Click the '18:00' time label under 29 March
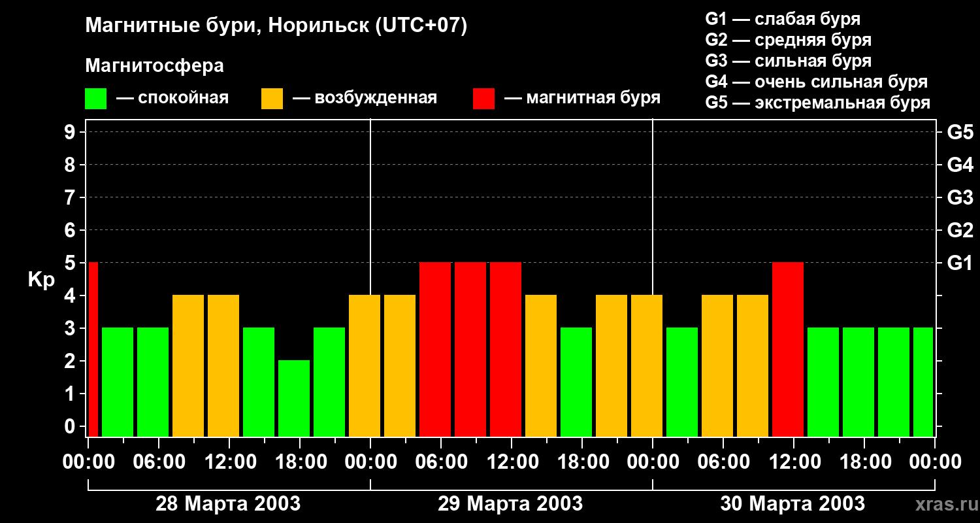The height and width of the screenshot is (523, 980). [x=582, y=462]
